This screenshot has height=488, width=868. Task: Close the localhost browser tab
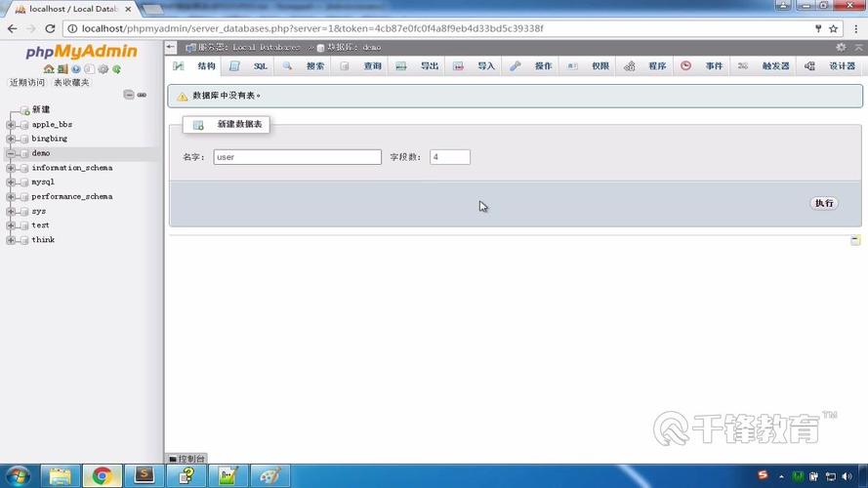coord(128,10)
